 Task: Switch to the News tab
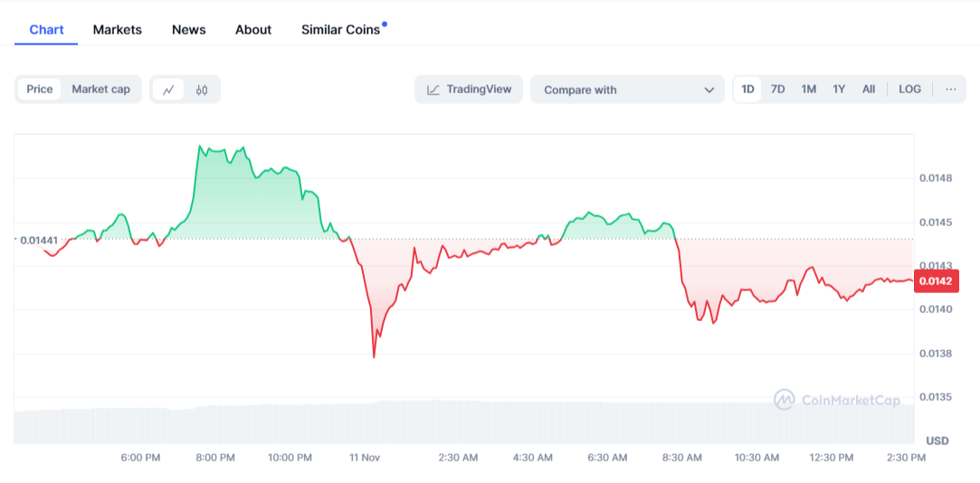189,30
